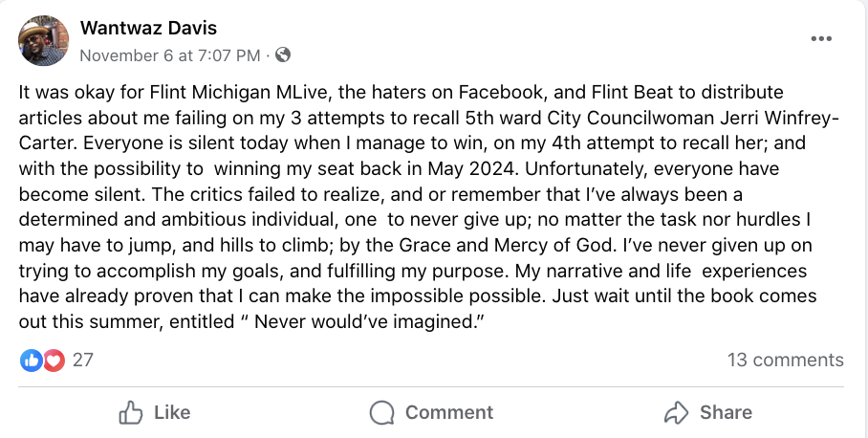The width and height of the screenshot is (868, 438).
Task: Click the red heart reaction icon
Action: click(53, 361)
